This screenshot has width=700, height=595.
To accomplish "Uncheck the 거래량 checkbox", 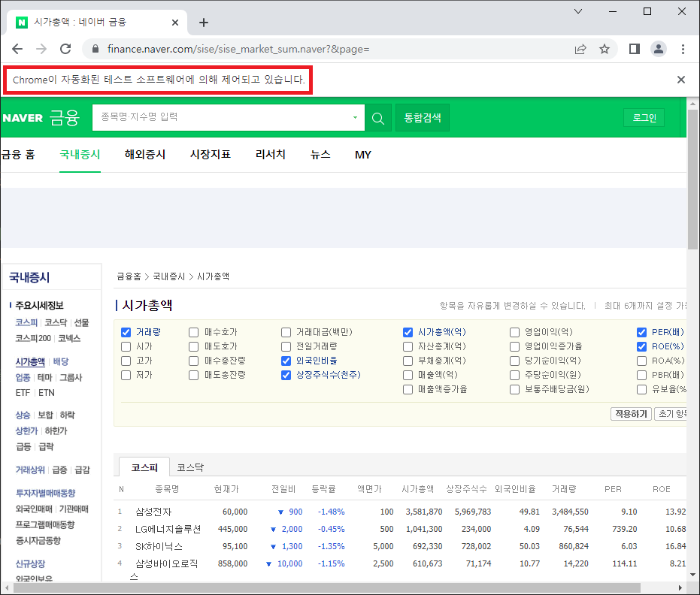I will pyautogui.click(x=126, y=332).
